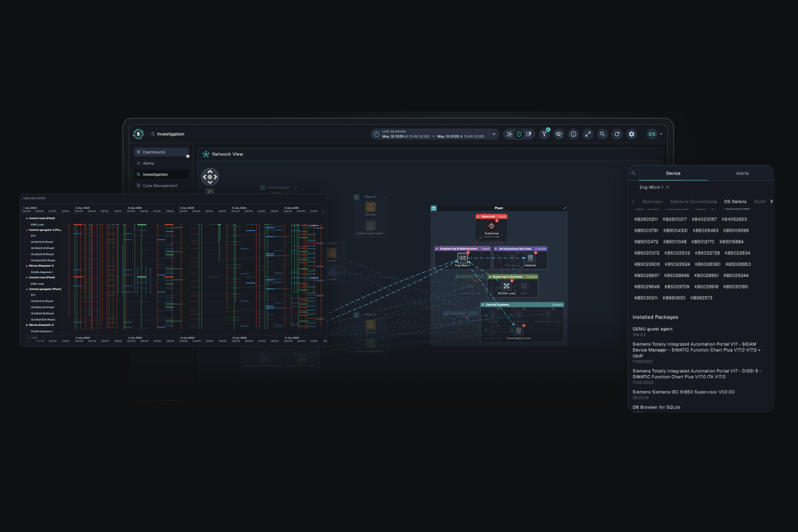Close the Eng-Work-1 chip
This screenshot has width=798, height=532.
point(668,187)
